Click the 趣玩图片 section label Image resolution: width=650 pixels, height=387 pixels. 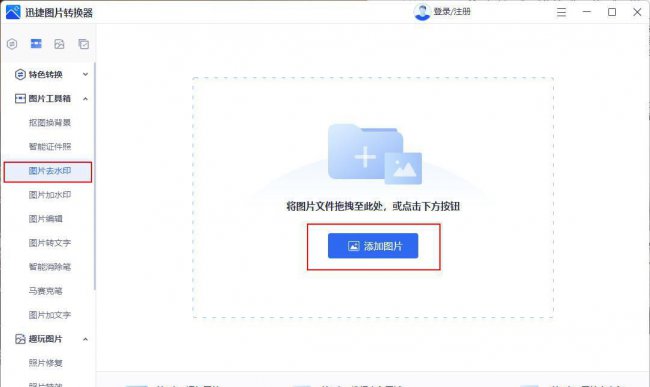point(45,339)
